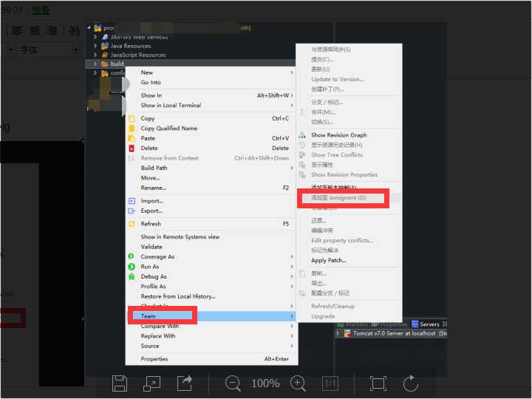Click the build folder icon in project tree

pos(104,64)
